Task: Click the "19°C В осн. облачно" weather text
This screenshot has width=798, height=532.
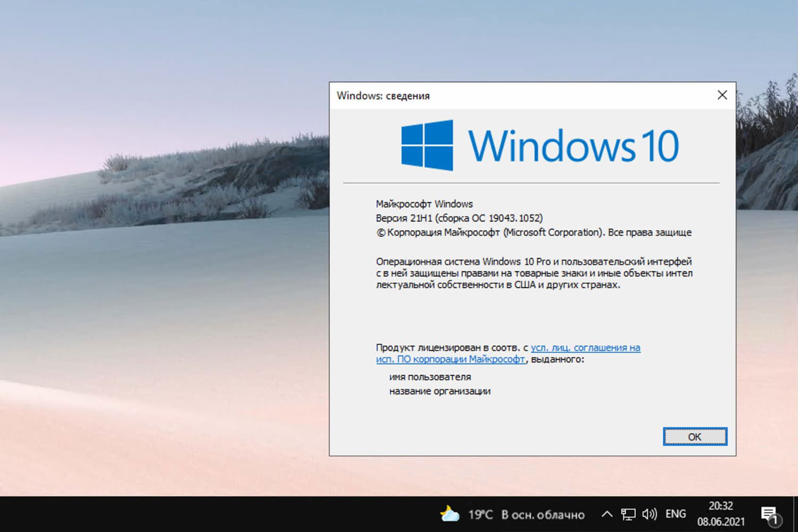Action: 526,514
